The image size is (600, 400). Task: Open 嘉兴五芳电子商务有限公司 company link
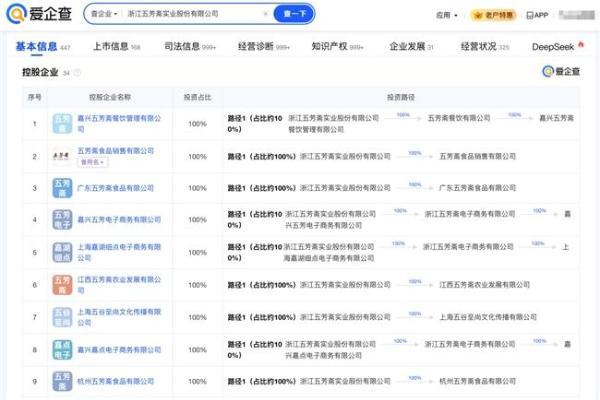119,219
